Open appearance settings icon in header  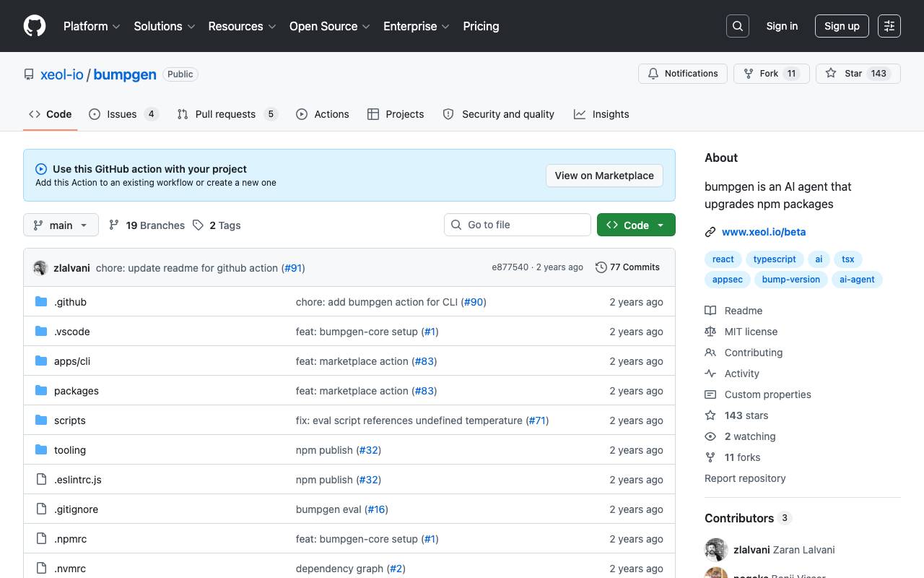[889, 26]
